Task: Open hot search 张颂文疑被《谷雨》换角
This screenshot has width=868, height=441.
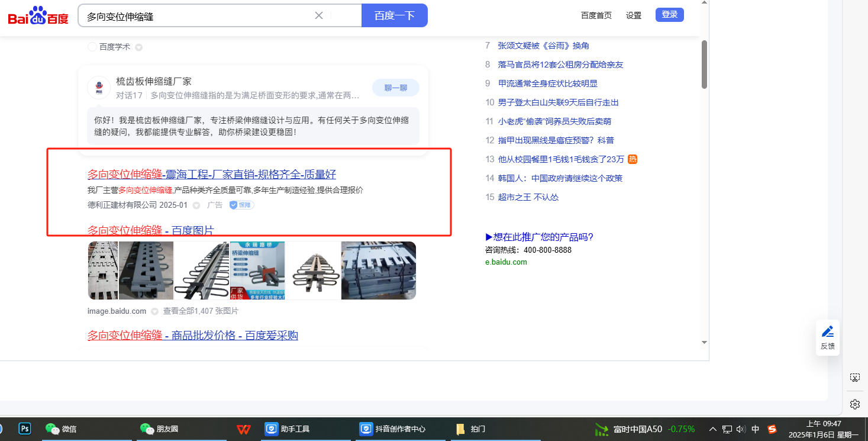Action: [x=543, y=46]
